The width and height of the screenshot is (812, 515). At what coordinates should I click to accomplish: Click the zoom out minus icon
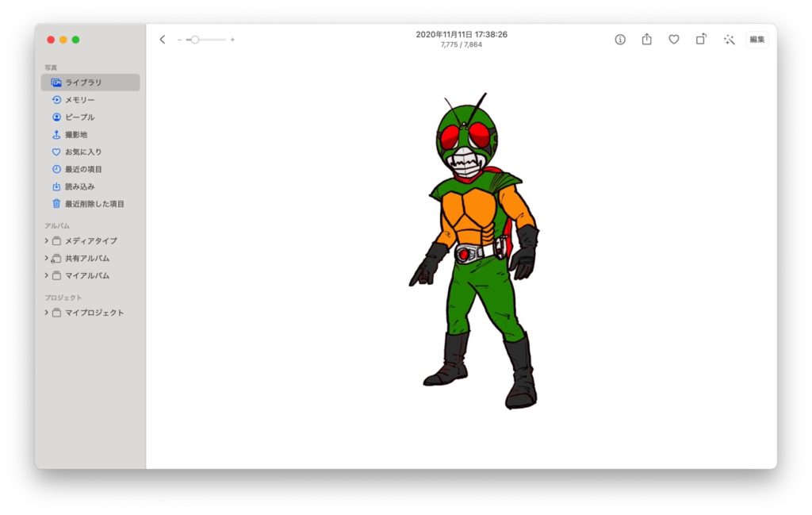tap(179, 40)
